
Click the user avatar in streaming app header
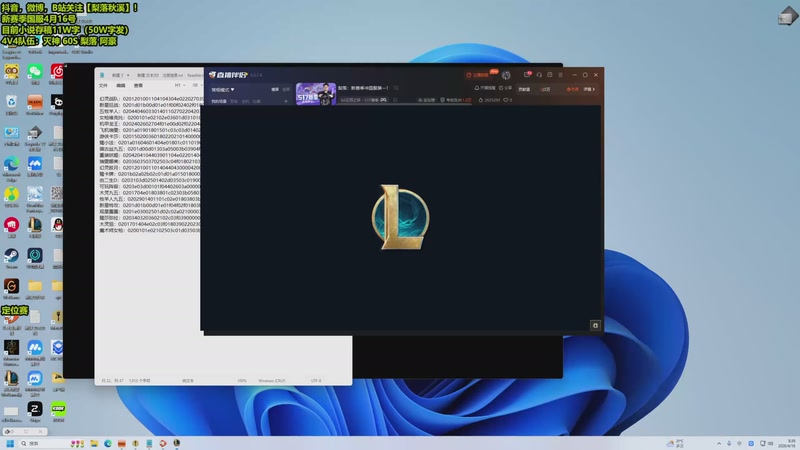(506, 75)
